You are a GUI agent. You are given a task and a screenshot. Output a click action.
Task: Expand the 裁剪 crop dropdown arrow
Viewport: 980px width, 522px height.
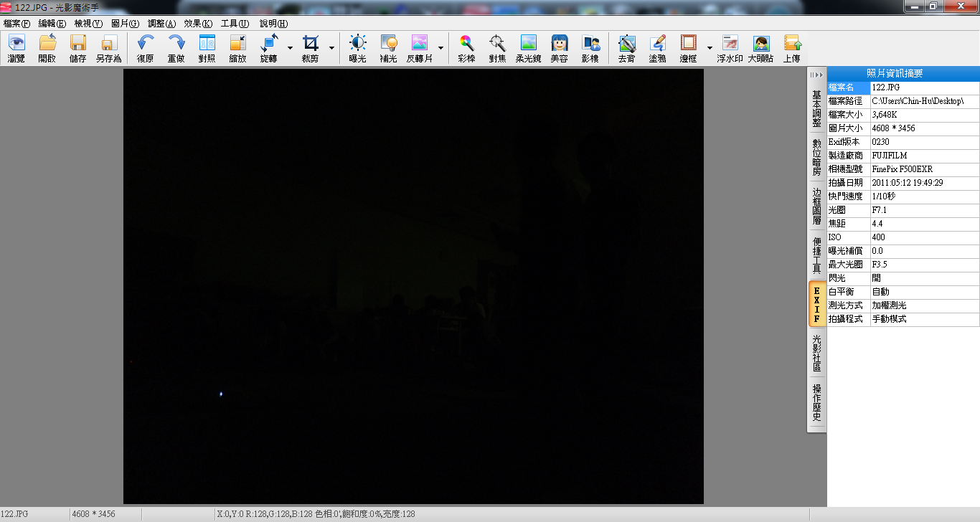click(x=331, y=48)
